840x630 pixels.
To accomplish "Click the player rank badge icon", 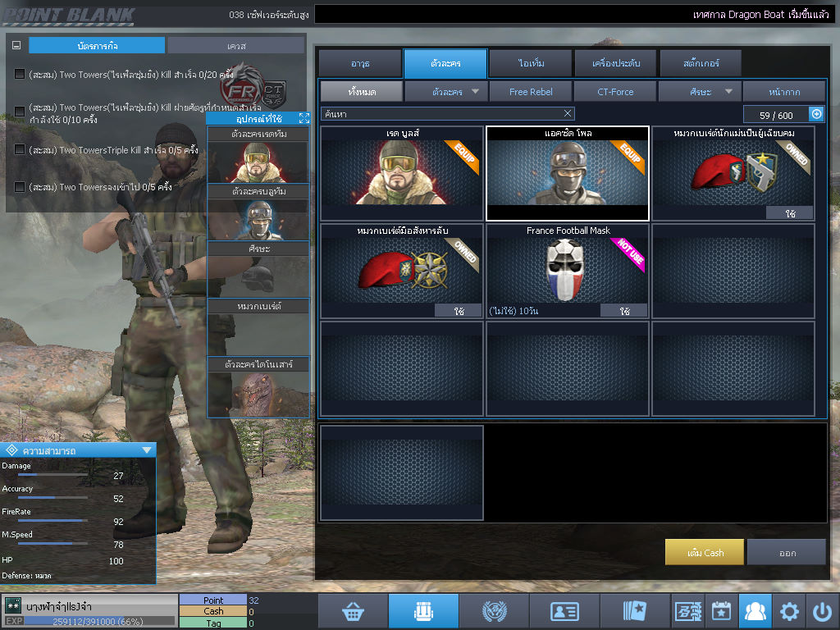I will pos(13,605).
